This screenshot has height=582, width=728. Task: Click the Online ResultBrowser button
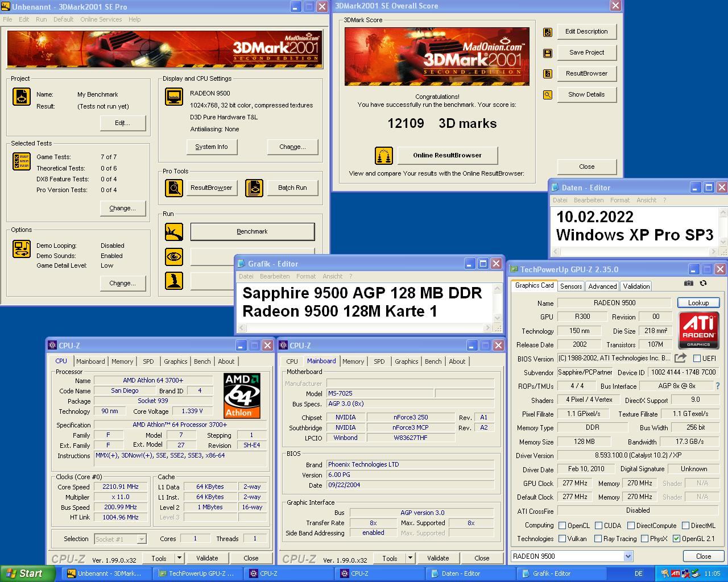click(447, 155)
